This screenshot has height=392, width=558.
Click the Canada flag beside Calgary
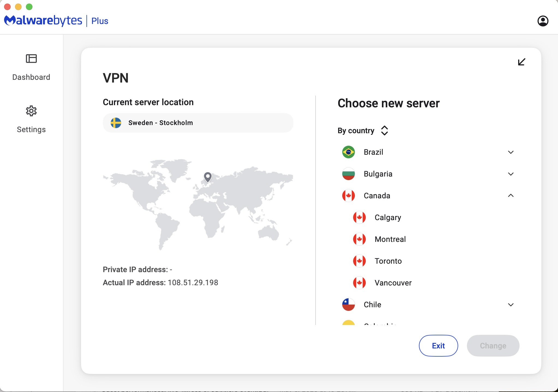(359, 217)
